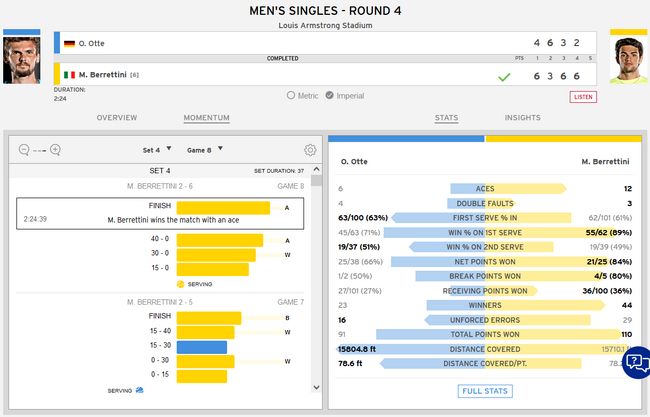Select the Metric units radio button
Image resolution: width=650 pixels, height=417 pixels.
tap(291, 96)
